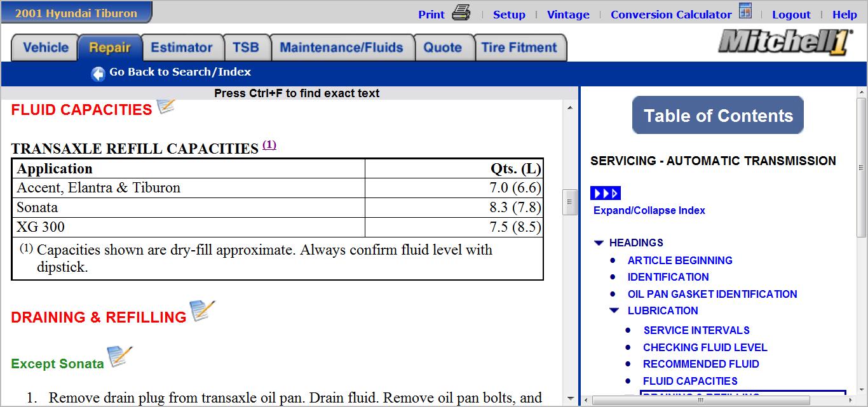Image resolution: width=868 pixels, height=407 pixels.
Task: Open the note icon beside Fluid Capacities heading
Action: point(166,106)
